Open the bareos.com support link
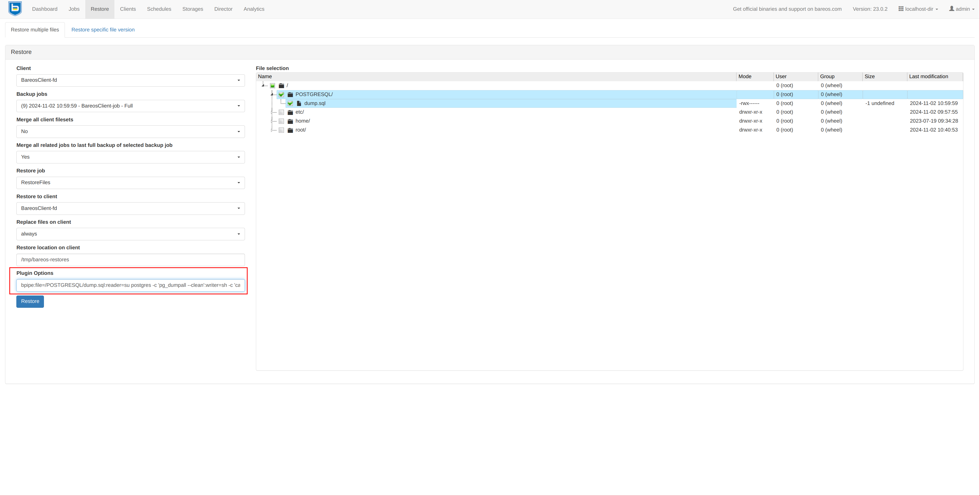The width and height of the screenshot is (980, 496). (x=787, y=9)
